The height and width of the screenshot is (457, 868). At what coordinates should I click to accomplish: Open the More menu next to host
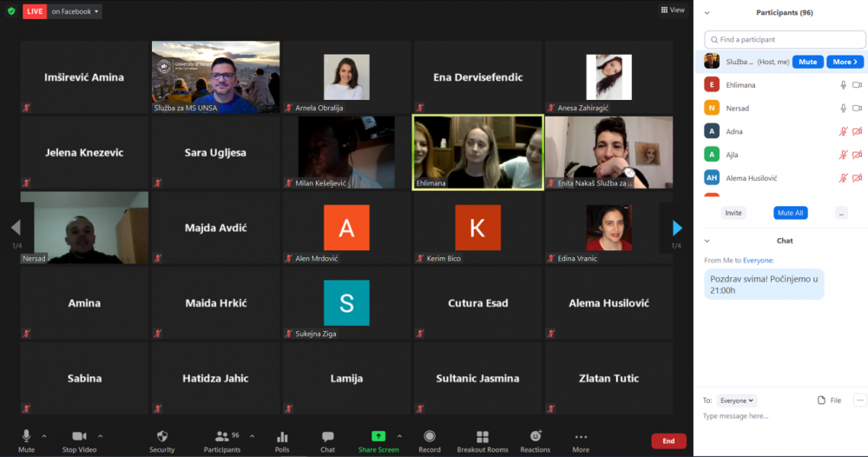click(x=845, y=62)
